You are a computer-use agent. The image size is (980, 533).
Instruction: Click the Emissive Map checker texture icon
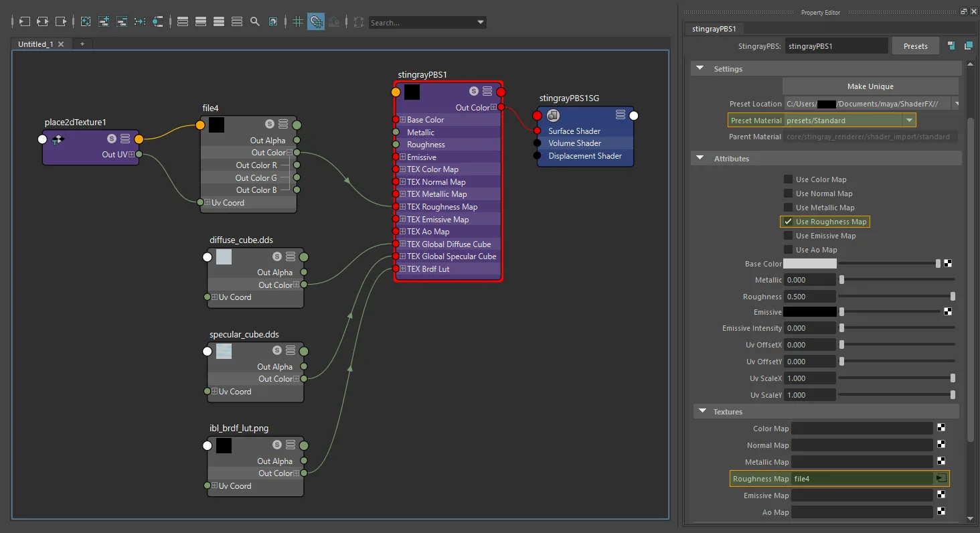coord(941,495)
